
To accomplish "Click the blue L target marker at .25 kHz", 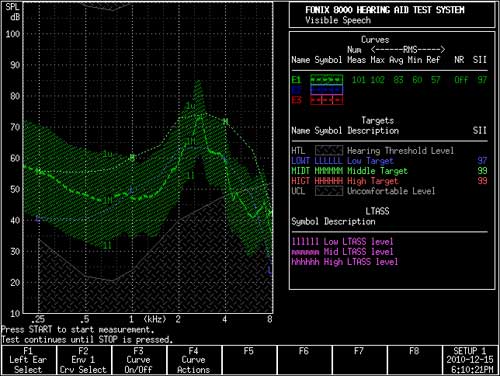I will (38, 219).
